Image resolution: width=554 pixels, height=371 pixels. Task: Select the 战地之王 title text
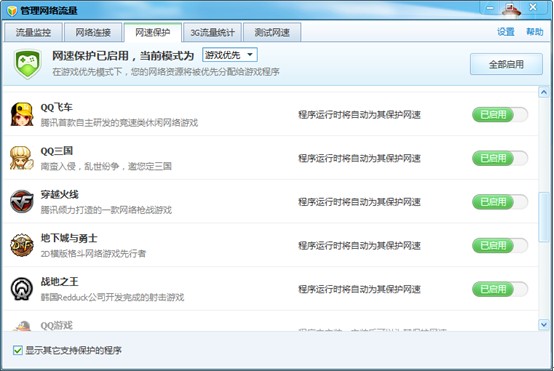pyautogui.click(x=59, y=282)
